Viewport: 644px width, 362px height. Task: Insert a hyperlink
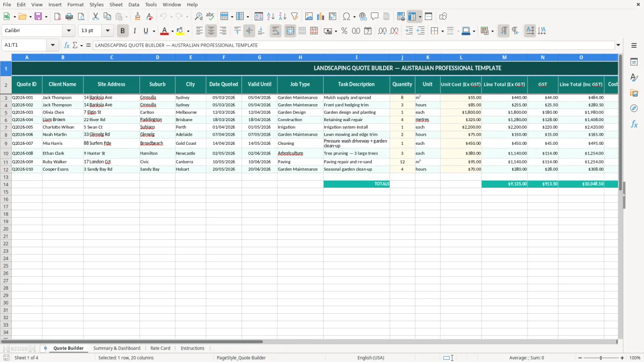(x=363, y=17)
